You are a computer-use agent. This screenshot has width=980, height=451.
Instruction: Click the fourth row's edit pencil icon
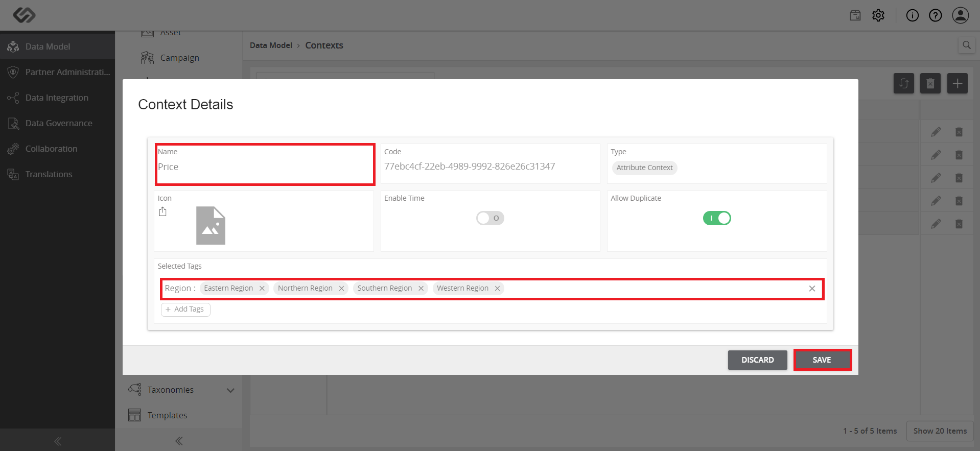coord(936,201)
